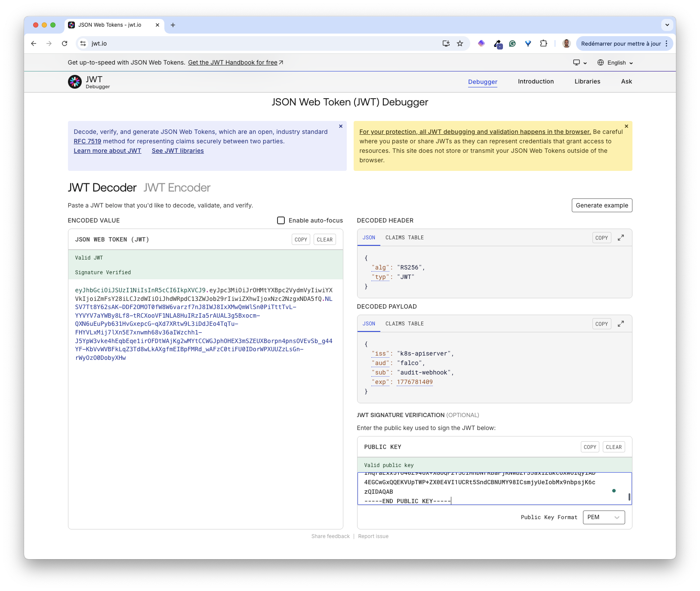The width and height of the screenshot is (700, 591).
Task: Open the Public Key Format PEM dropdown
Action: click(x=604, y=517)
